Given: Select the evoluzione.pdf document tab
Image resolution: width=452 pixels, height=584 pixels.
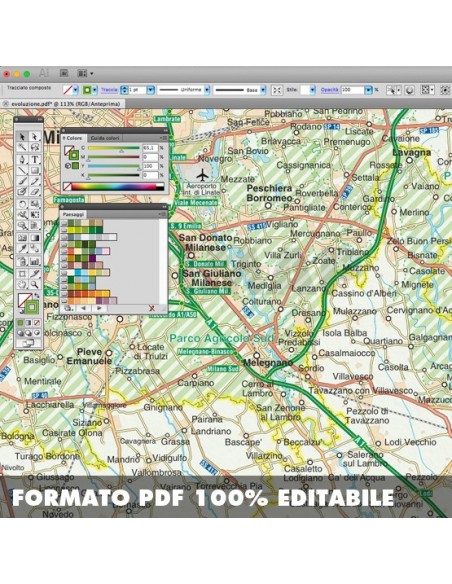Looking at the screenshot, I should tap(66, 104).
